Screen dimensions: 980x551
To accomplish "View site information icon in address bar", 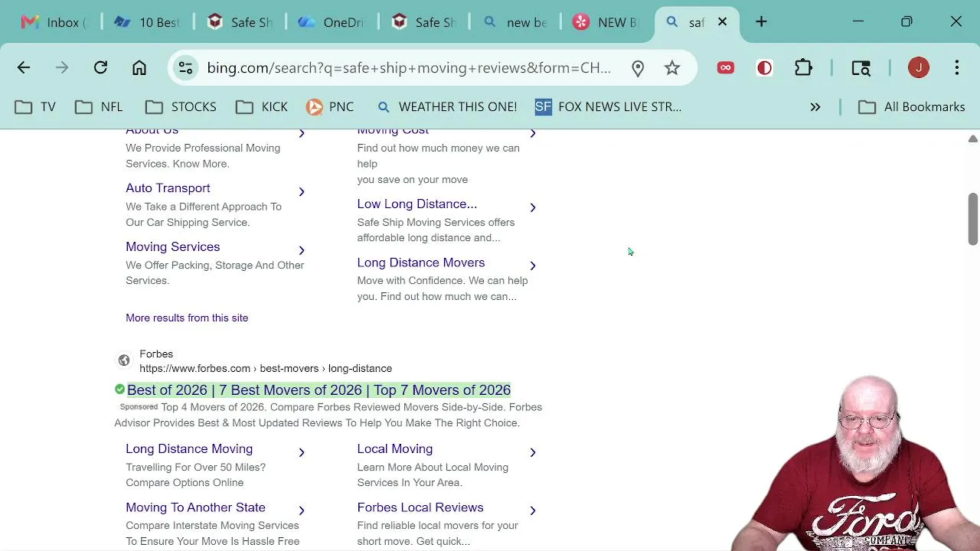I will [x=185, y=68].
